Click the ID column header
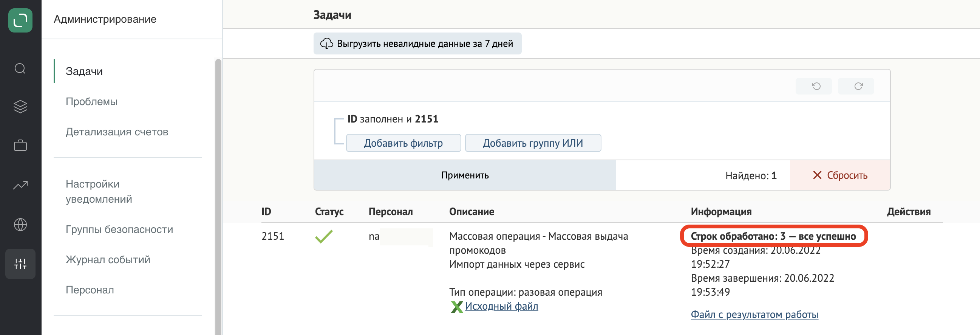The image size is (980, 335). pos(266,212)
